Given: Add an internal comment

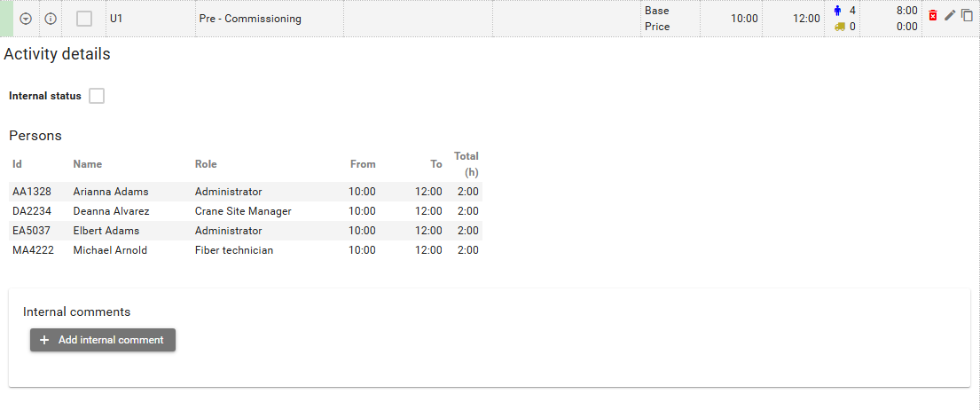Looking at the screenshot, I should [103, 340].
